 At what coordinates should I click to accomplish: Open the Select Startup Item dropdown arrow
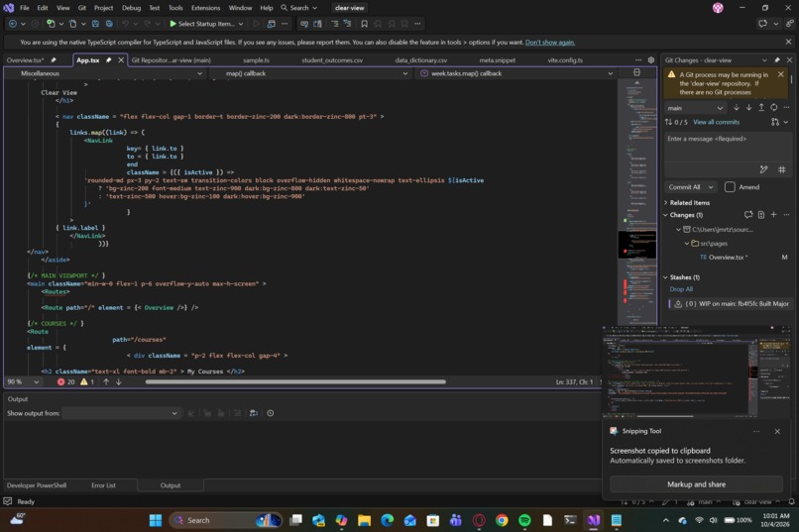pyautogui.click(x=241, y=24)
